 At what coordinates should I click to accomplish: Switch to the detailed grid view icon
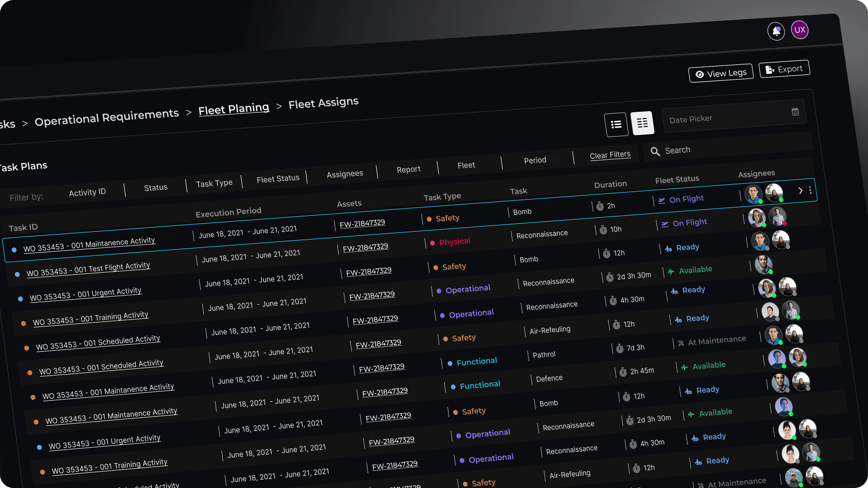[x=642, y=123]
